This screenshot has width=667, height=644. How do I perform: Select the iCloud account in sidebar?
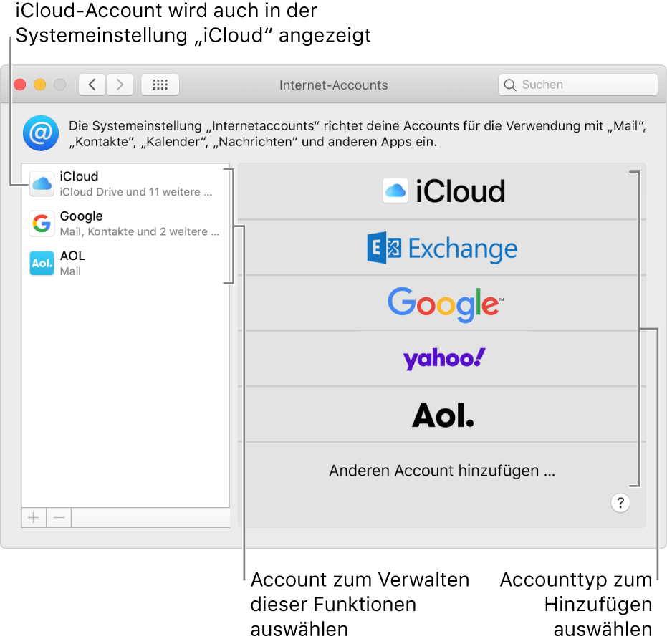pos(125,184)
